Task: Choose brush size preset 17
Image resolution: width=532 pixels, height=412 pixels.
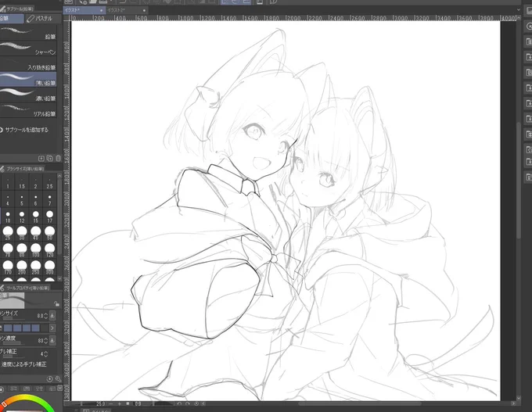Action: click(x=49, y=217)
